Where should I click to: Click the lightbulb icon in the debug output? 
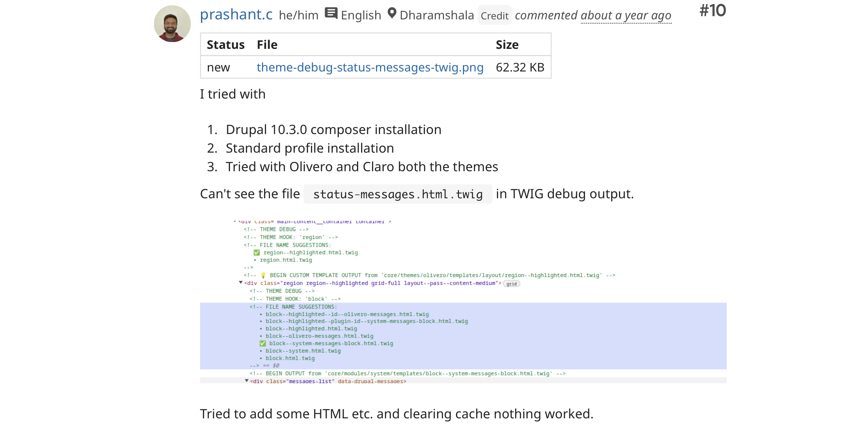point(263,275)
